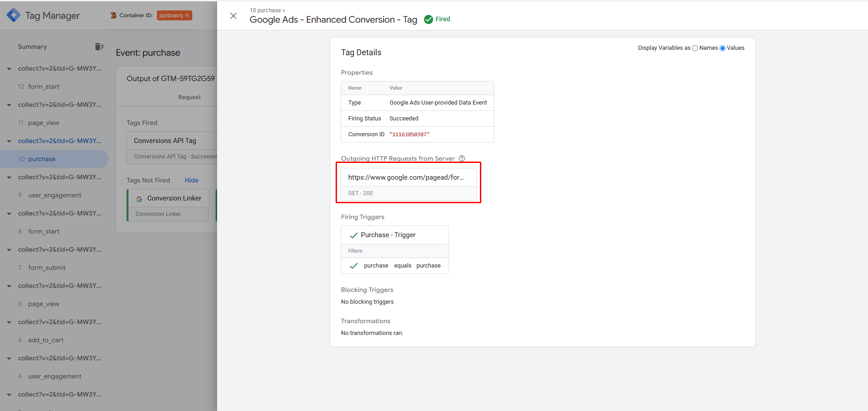Close the tag details panel

pyautogui.click(x=233, y=16)
